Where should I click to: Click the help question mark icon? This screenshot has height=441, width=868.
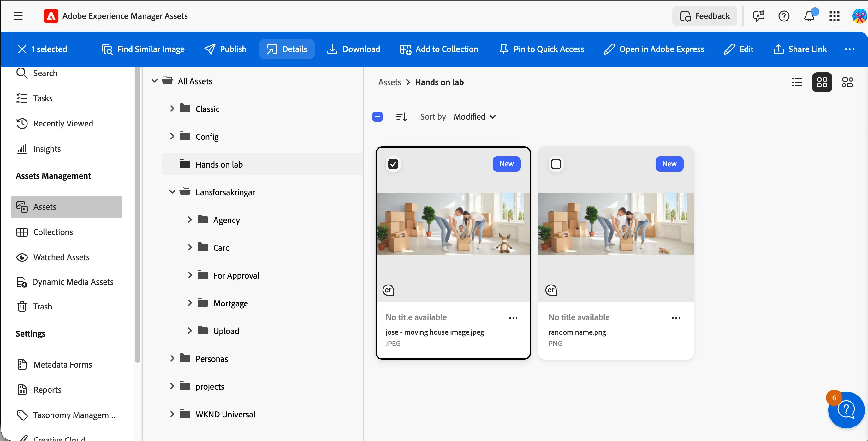click(x=784, y=16)
